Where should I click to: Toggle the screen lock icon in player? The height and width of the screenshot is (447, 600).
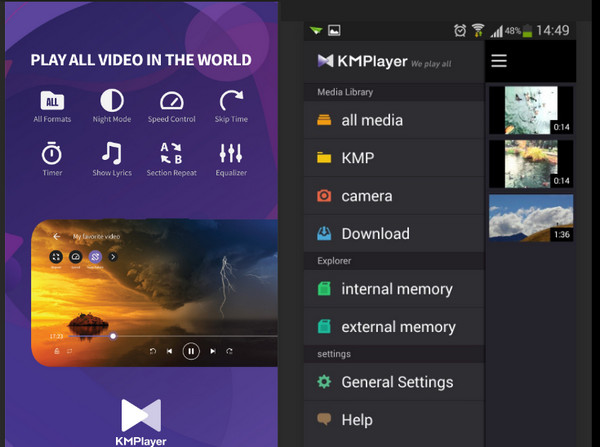coord(57,351)
